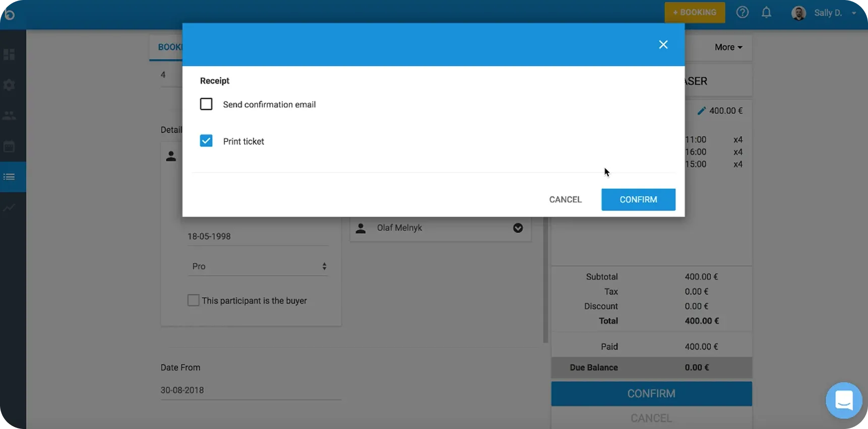The height and width of the screenshot is (429, 868).
Task: Open the More dropdown menu
Action: coord(728,47)
